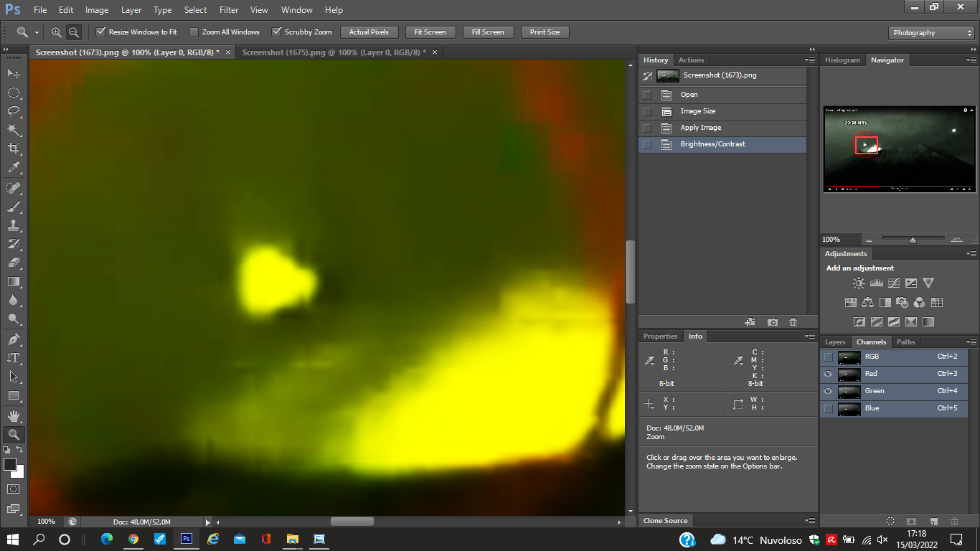Image resolution: width=980 pixels, height=551 pixels.
Task: Select the Crop tool
Action: click(x=14, y=149)
